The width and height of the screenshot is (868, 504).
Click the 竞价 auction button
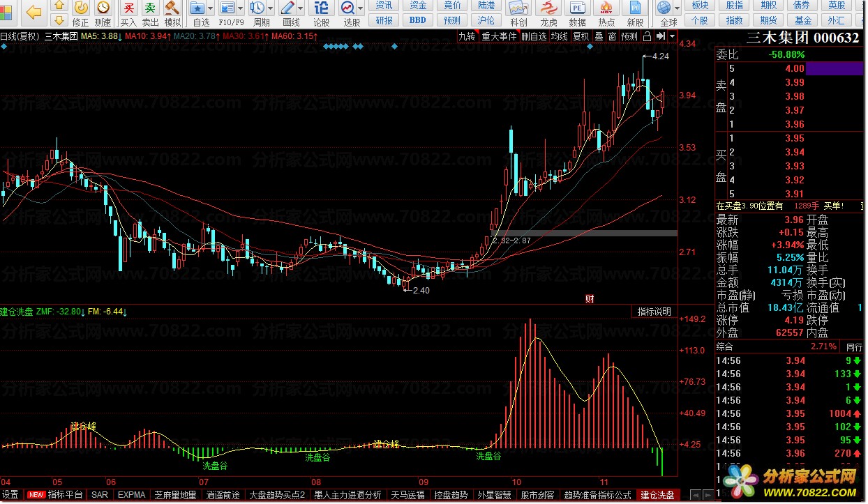(452, 6)
